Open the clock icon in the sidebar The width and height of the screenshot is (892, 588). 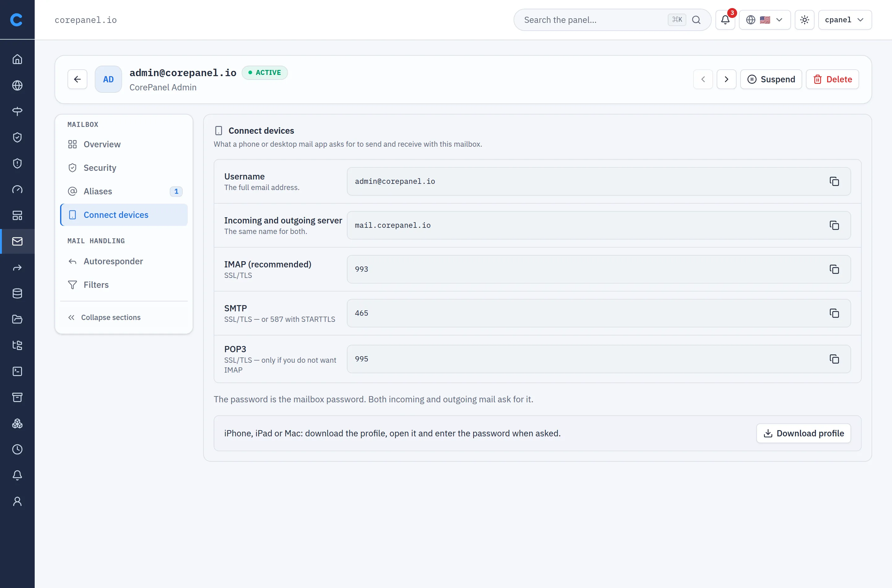click(17, 449)
